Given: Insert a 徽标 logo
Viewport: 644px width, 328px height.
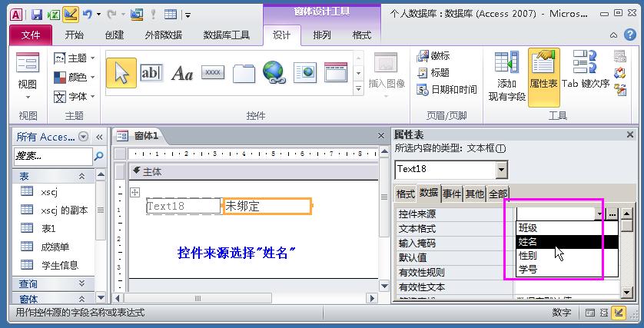Looking at the screenshot, I should tap(433, 55).
